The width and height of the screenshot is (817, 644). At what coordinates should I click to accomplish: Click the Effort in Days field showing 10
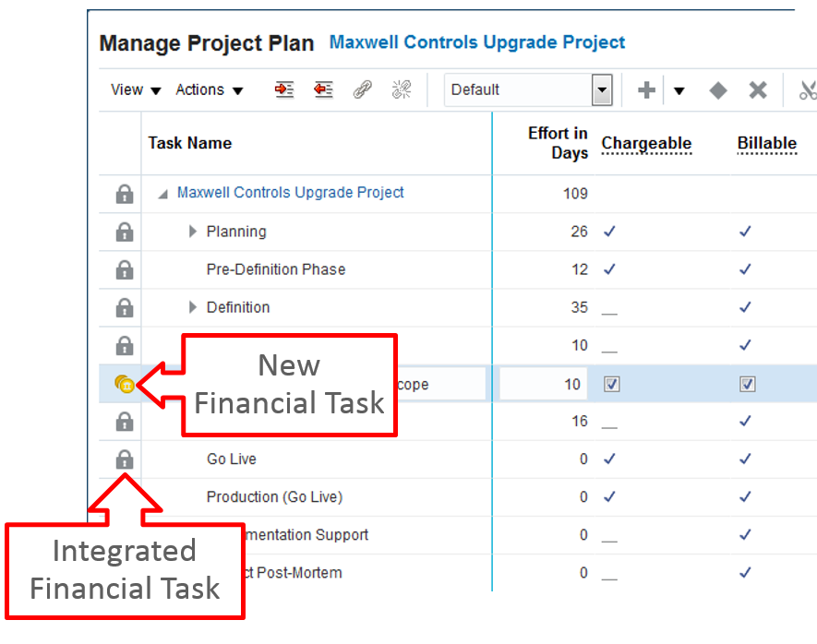543,384
